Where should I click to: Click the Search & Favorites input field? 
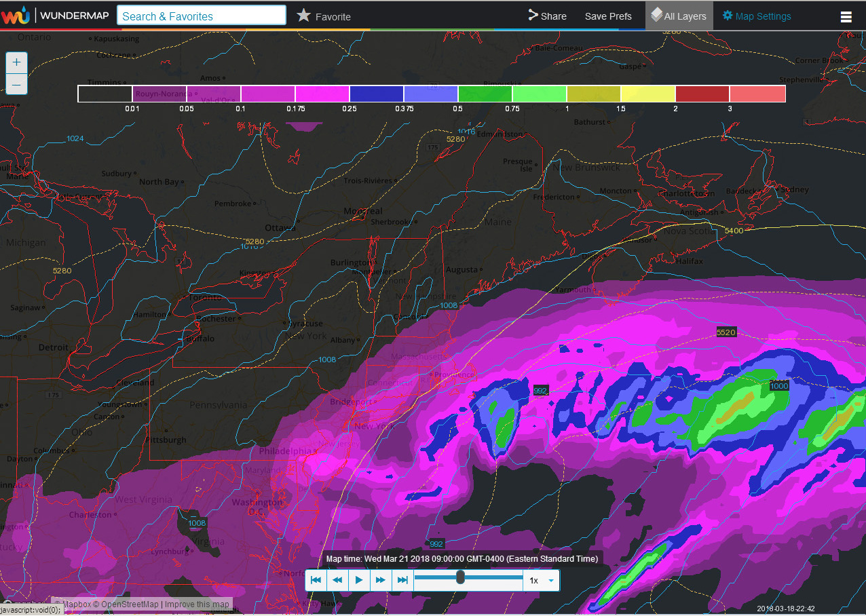point(202,16)
